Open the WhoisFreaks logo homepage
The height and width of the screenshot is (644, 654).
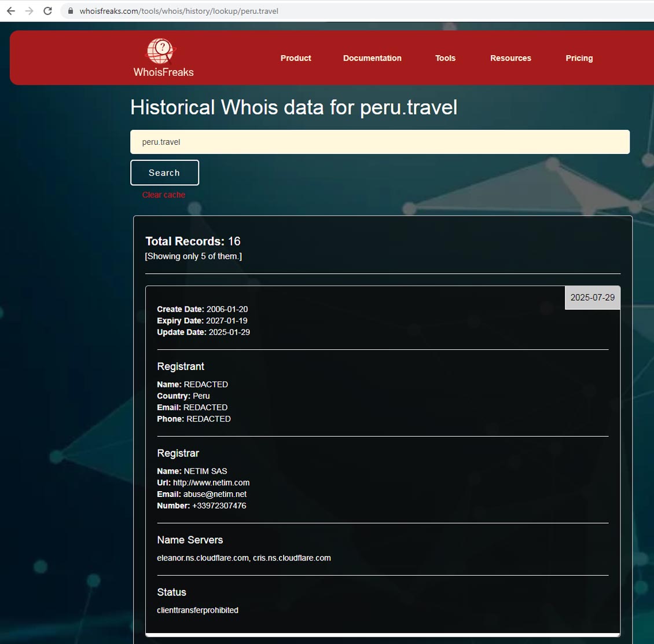tap(163, 58)
